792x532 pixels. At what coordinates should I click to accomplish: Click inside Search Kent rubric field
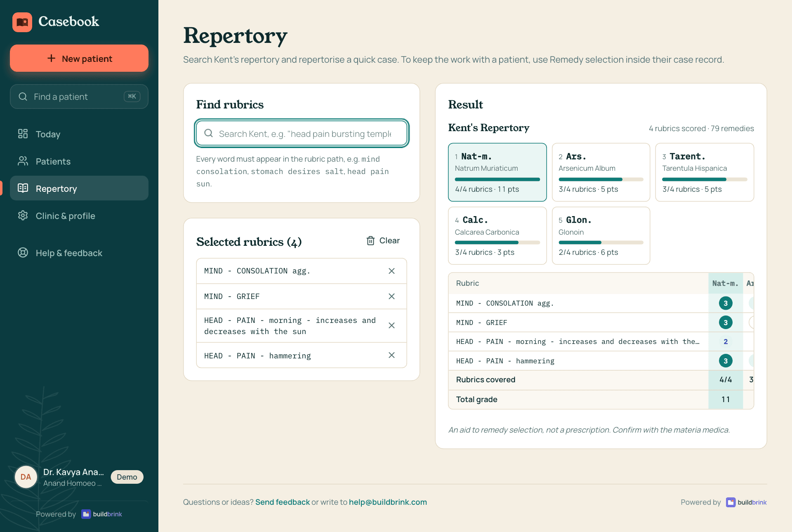(302, 133)
